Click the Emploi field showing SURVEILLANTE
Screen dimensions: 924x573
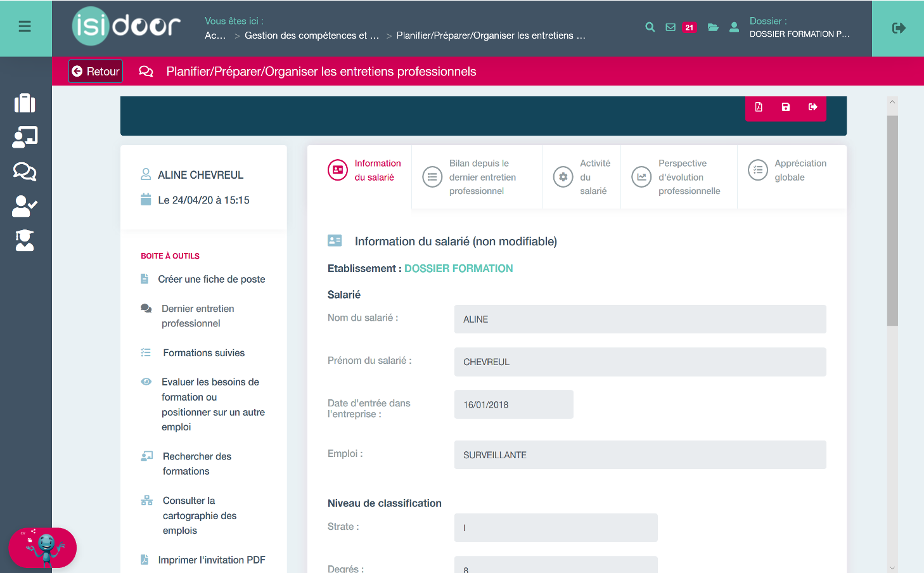click(639, 455)
